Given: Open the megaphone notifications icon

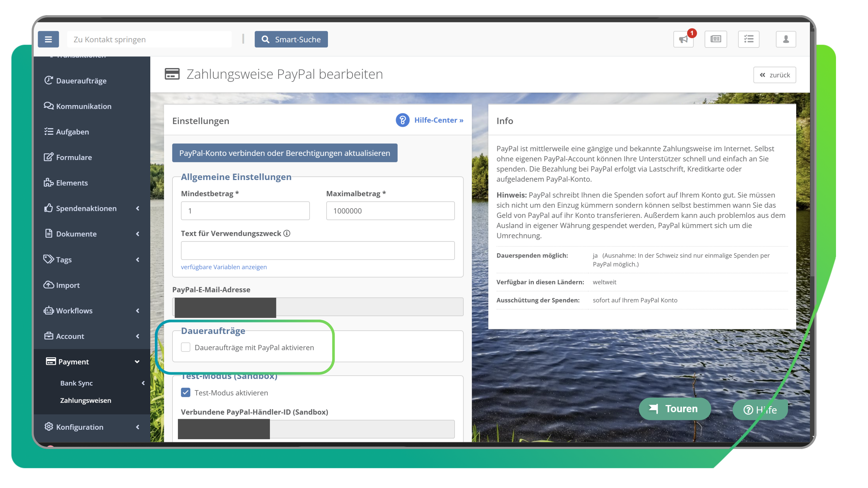Looking at the screenshot, I should pyautogui.click(x=683, y=39).
